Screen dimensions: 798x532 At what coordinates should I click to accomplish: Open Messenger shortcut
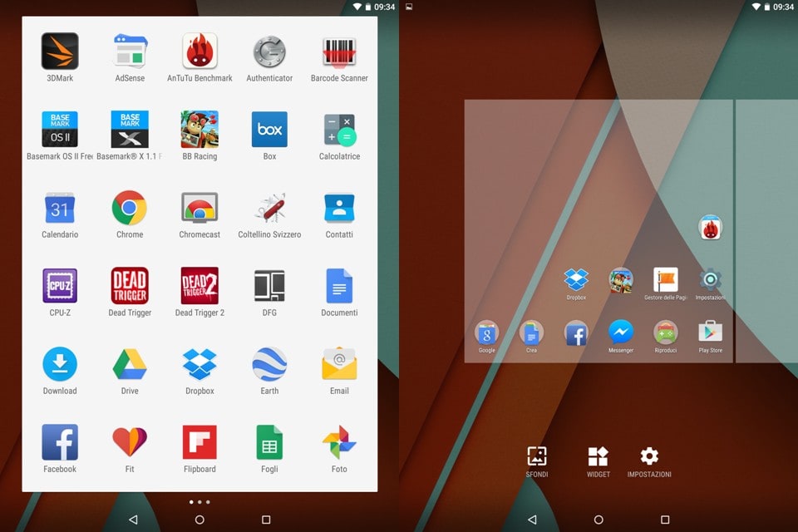coord(621,337)
